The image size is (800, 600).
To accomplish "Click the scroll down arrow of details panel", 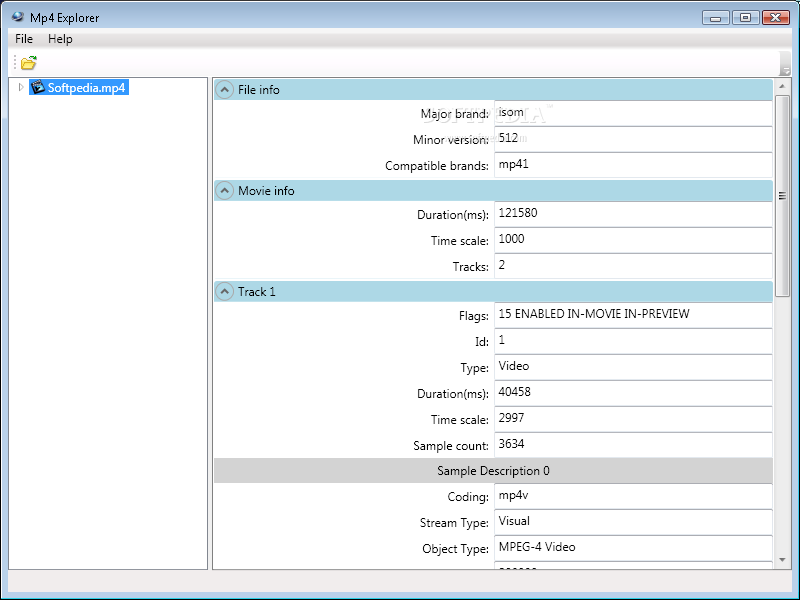I will [x=782, y=560].
